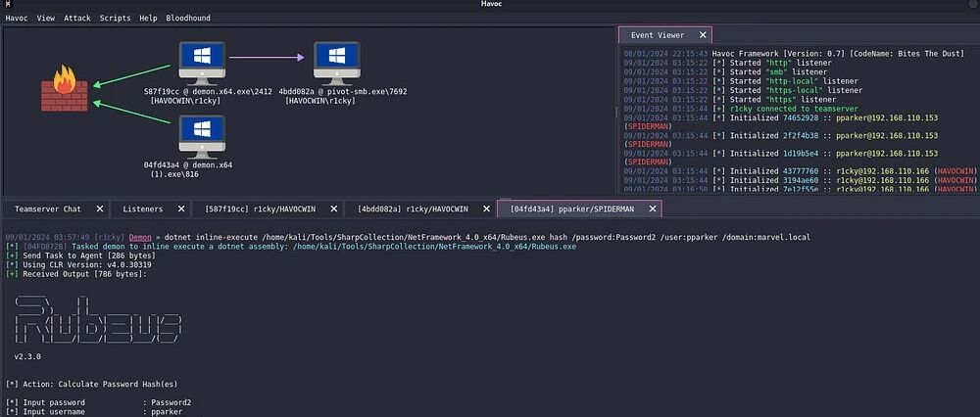Open the Help menu

[x=148, y=18]
